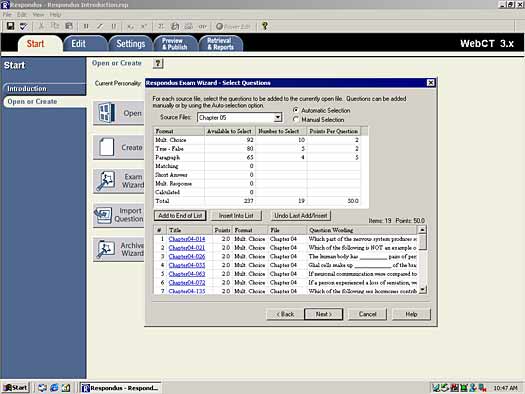Click the Respondus taskbar button

click(x=121, y=388)
